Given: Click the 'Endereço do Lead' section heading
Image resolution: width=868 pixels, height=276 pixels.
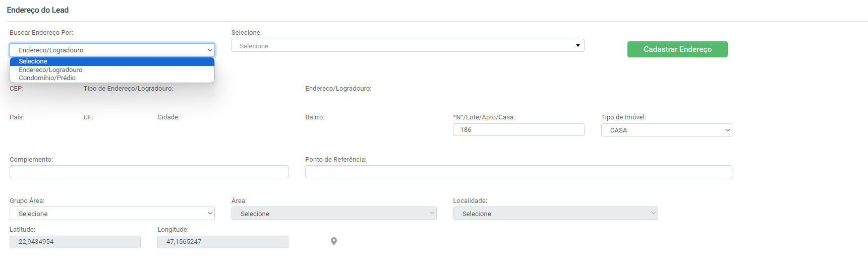Looking at the screenshot, I should pos(38,10).
